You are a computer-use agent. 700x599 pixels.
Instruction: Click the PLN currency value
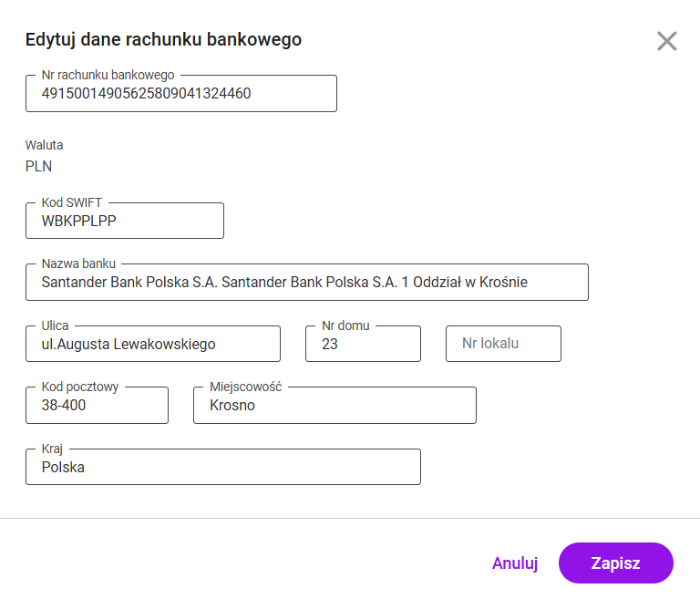click(39, 166)
